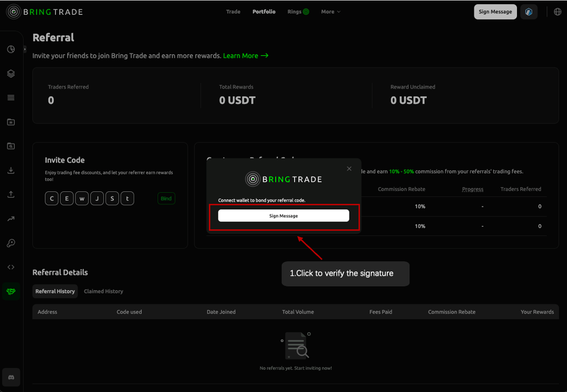Open the stacked layers sidebar icon
Screen dimensions: 567x392
click(11, 73)
